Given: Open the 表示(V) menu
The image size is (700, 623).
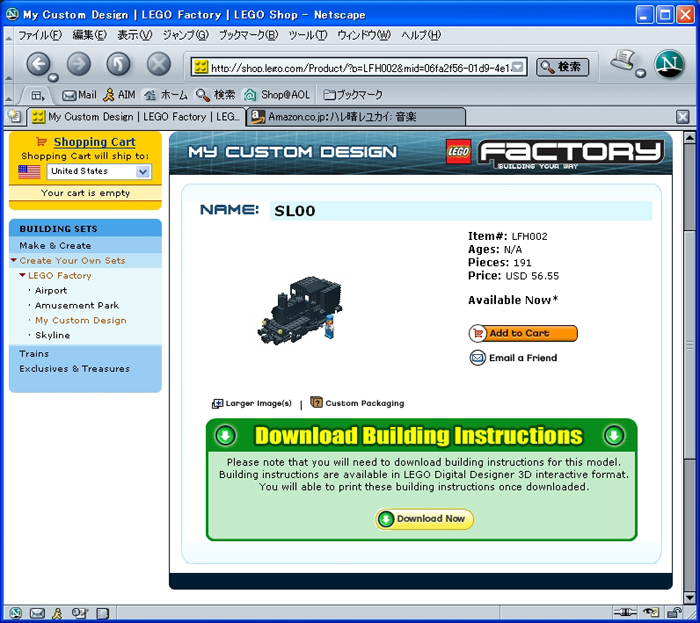Looking at the screenshot, I should 134,35.
